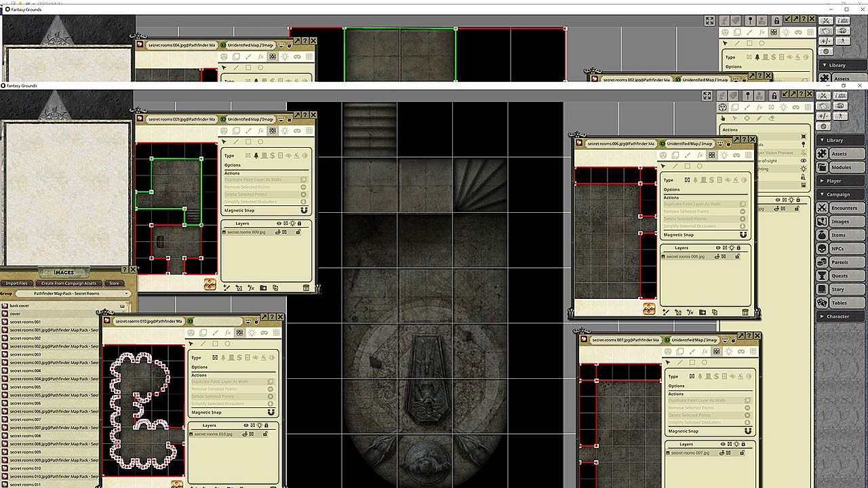Toggle Magnetic Snap in secret rooms 009 window

pos(304,211)
